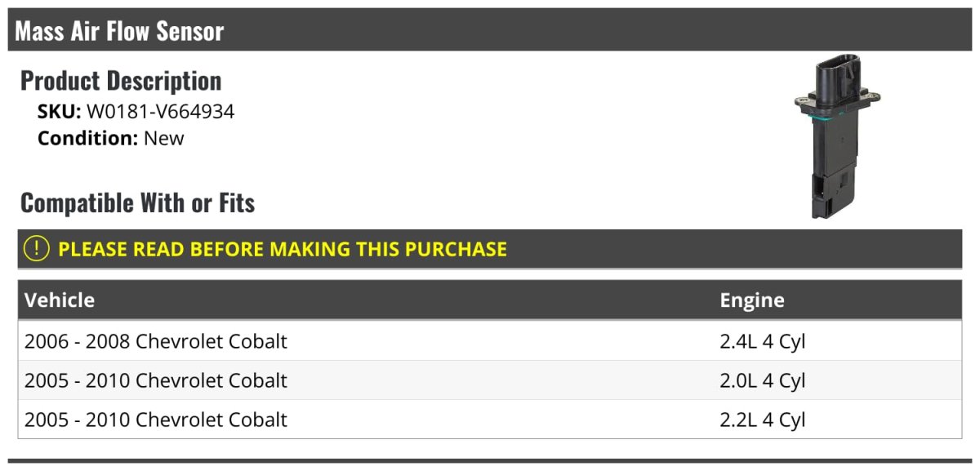Click the yellow exclamation warning icon
Screen dimensions: 980x471
tap(36, 249)
